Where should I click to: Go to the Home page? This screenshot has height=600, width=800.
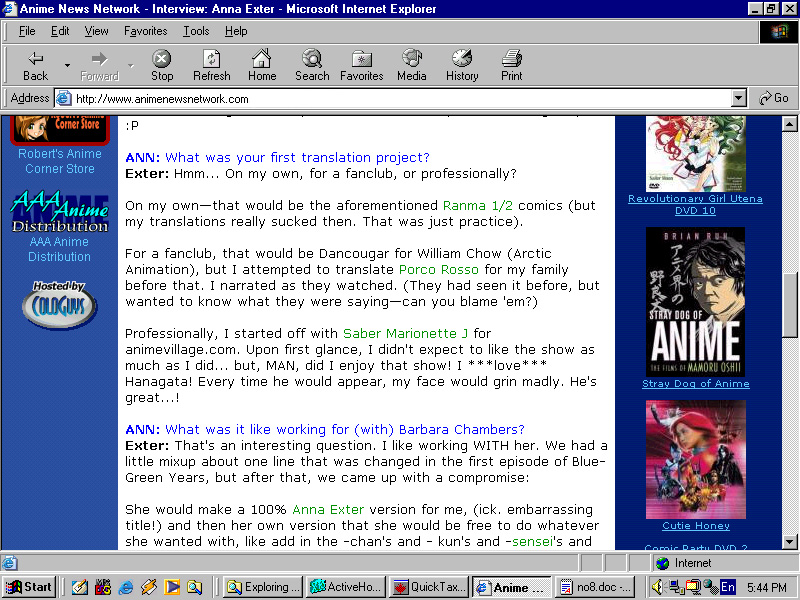262,65
